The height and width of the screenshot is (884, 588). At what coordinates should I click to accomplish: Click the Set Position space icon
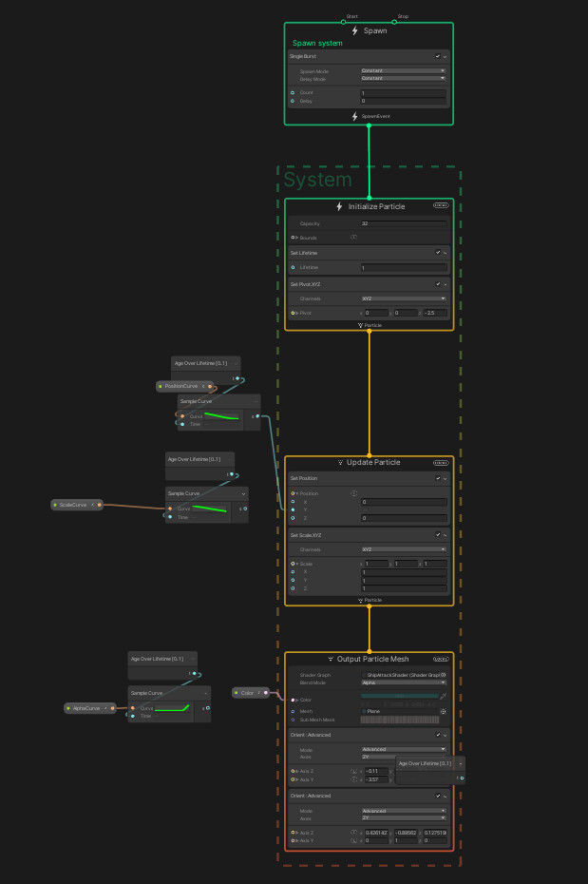pyautogui.click(x=353, y=493)
